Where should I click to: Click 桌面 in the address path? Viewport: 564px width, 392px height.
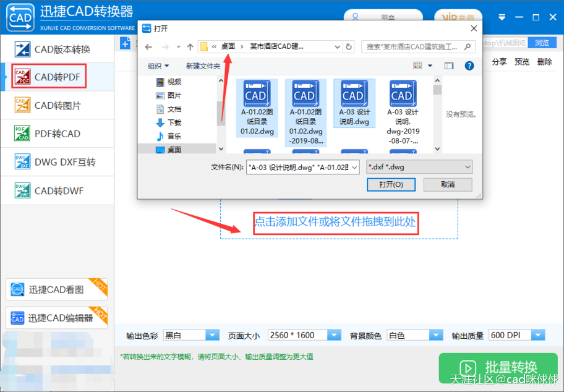(x=228, y=46)
